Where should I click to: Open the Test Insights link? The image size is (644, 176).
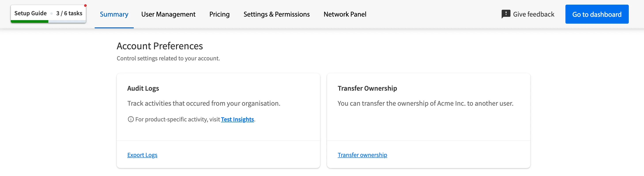click(x=237, y=119)
